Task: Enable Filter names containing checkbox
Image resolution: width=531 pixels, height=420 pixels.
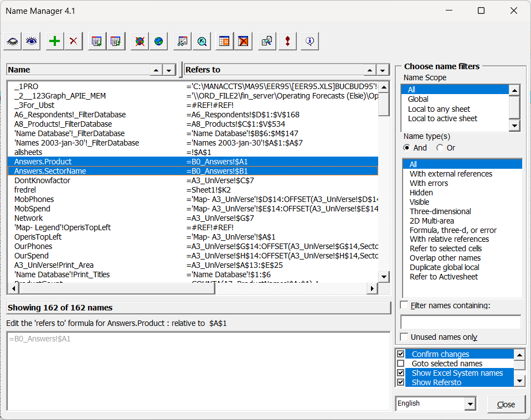Action: pos(404,305)
